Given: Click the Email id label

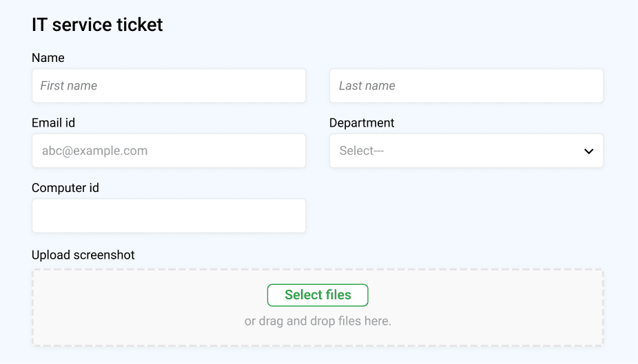Looking at the screenshot, I should [53, 122].
